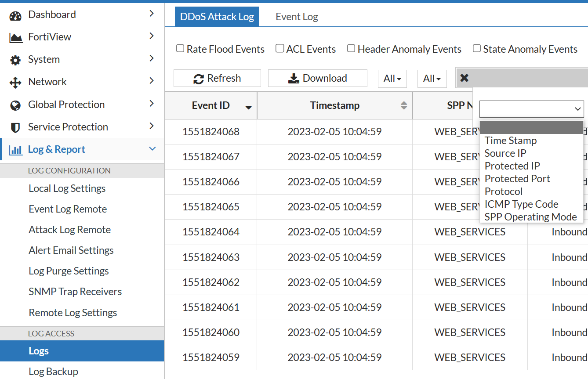This screenshot has width=588, height=379.
Task: Click the Network crossed-arrows icon
Action: pyautogui.click(x=15, y=82)
